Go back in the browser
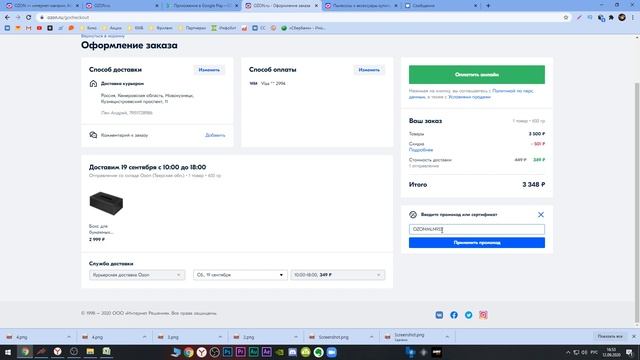 coord(7,18)
